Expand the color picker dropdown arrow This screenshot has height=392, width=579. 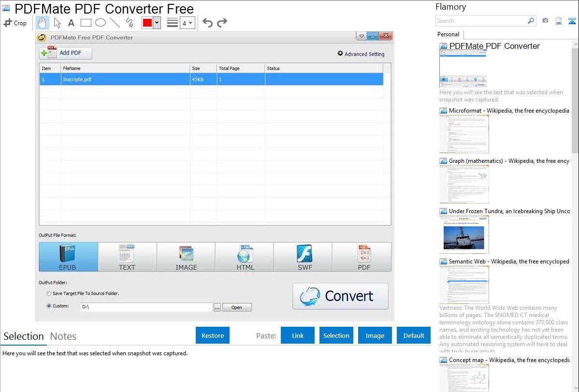click(x=157, y=23)
